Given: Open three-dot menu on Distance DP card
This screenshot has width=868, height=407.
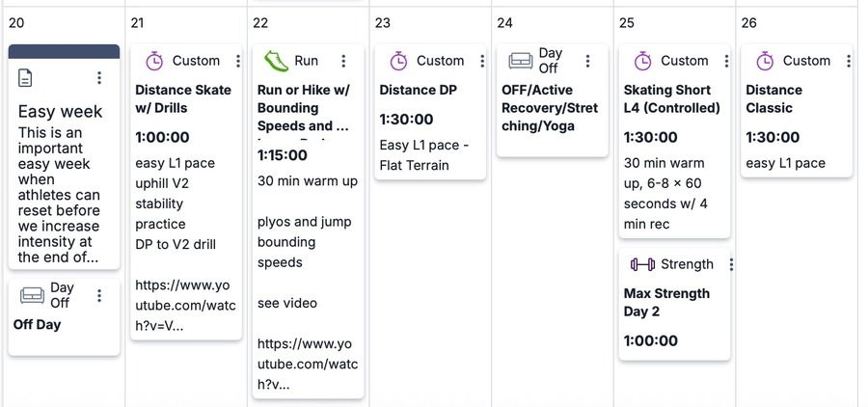Looking at the screenshot, I should pyautogui.click(x=482, y=61).
